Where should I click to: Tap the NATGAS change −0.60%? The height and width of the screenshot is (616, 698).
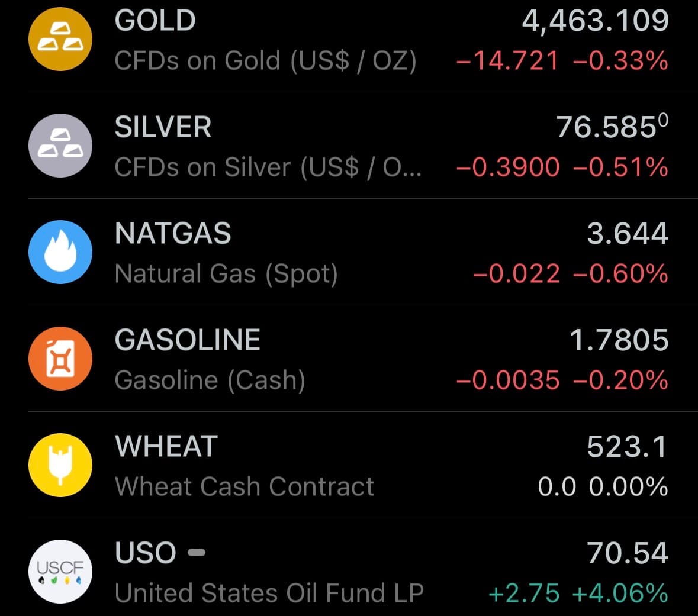[x=620, y=274]
